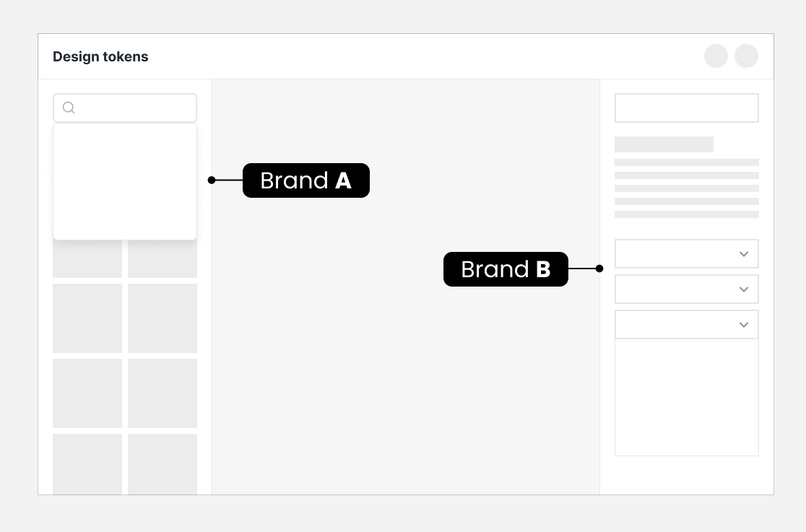The image size is (806, 532).
Task: Select the bottom-right thumbnail tile in sidebar
Action: [162, 464]
